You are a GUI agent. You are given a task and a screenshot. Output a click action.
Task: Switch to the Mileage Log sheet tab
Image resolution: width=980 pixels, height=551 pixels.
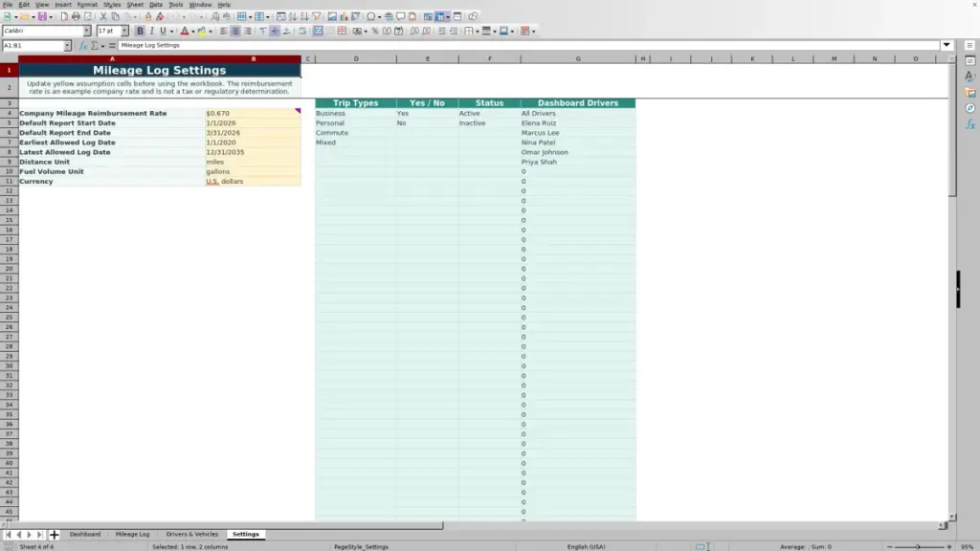click(x=132, y=534)
